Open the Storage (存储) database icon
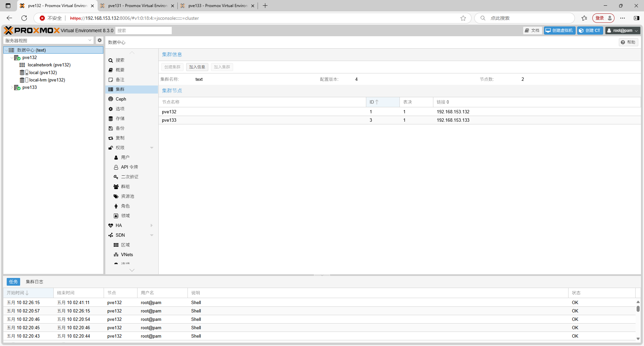Screen dimensions: 644x346 pyautogui.click(x=111, y=119)
